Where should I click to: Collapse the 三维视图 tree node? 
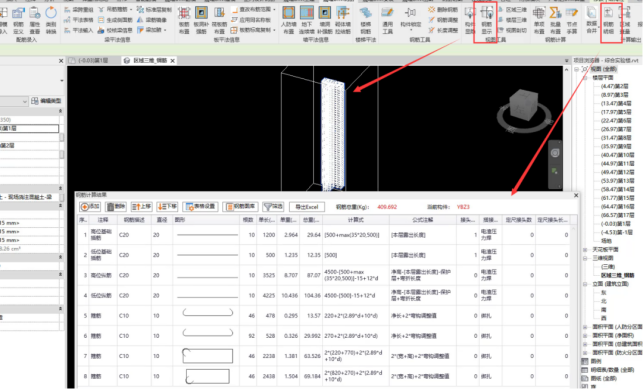(585, 258)
